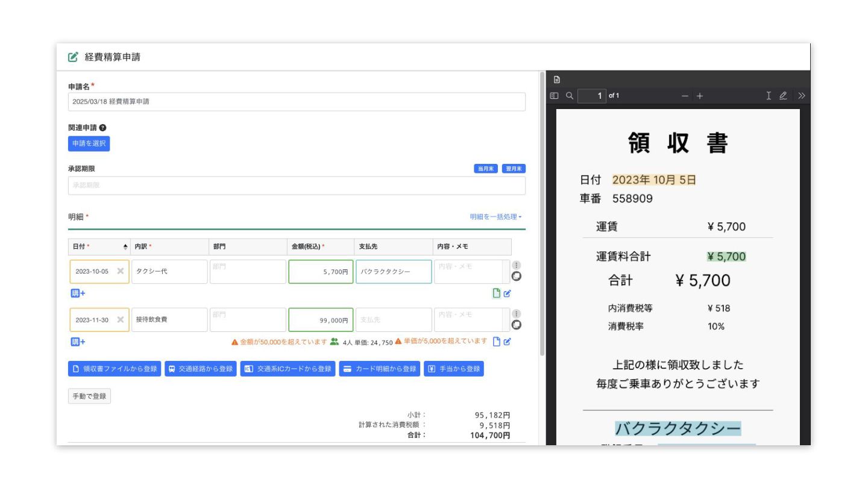
Task: Click green highlighted ¥ 5,700 in receipt
Action: click(726, 257)
